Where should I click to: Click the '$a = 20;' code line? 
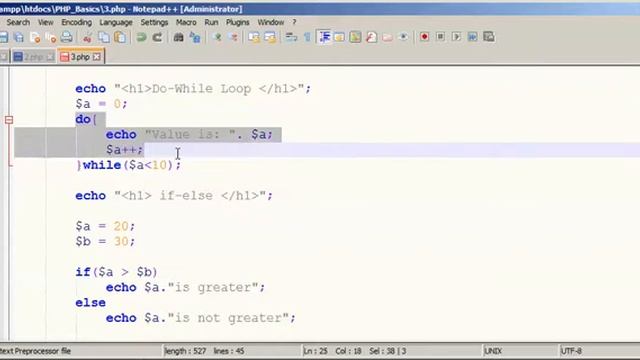tap(105, 226)
